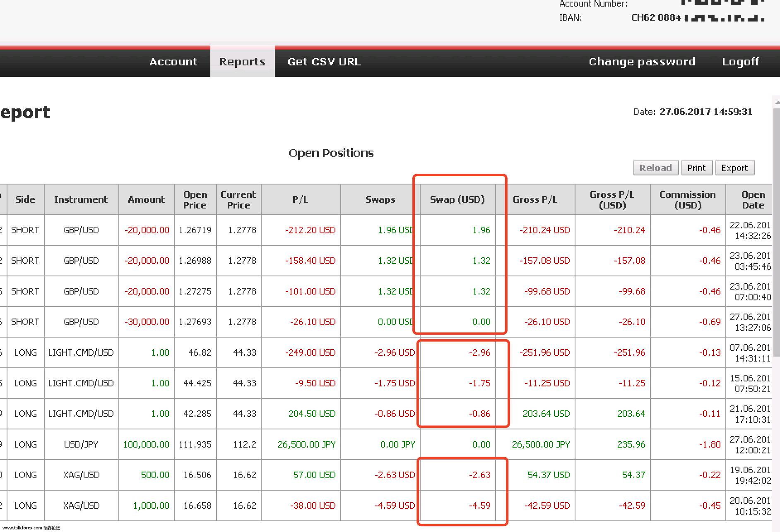
Task: Click the Gross P/L (USD) column header
Action: point(612,199)
